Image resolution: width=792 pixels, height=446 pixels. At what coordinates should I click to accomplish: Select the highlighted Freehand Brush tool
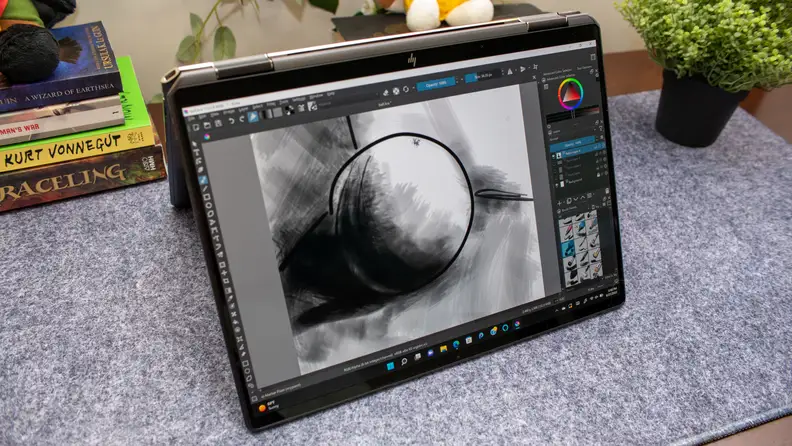203,180
